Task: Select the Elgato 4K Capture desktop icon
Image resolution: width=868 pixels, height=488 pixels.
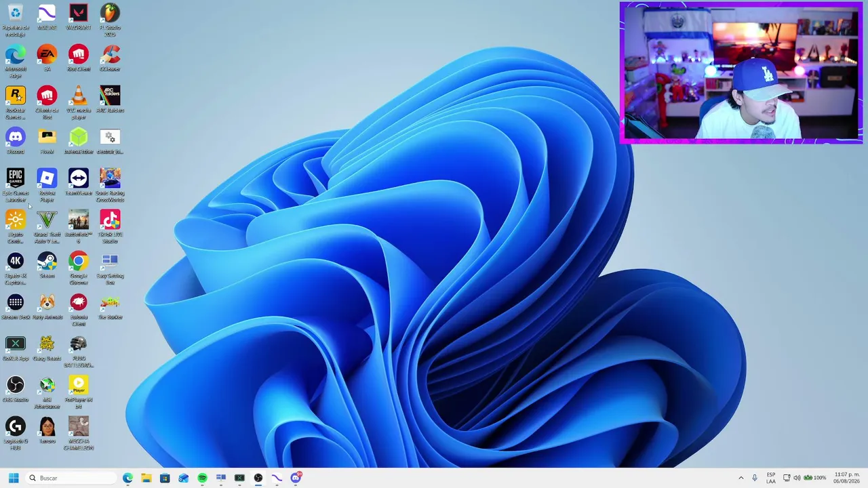Action: tap(15, 268)
